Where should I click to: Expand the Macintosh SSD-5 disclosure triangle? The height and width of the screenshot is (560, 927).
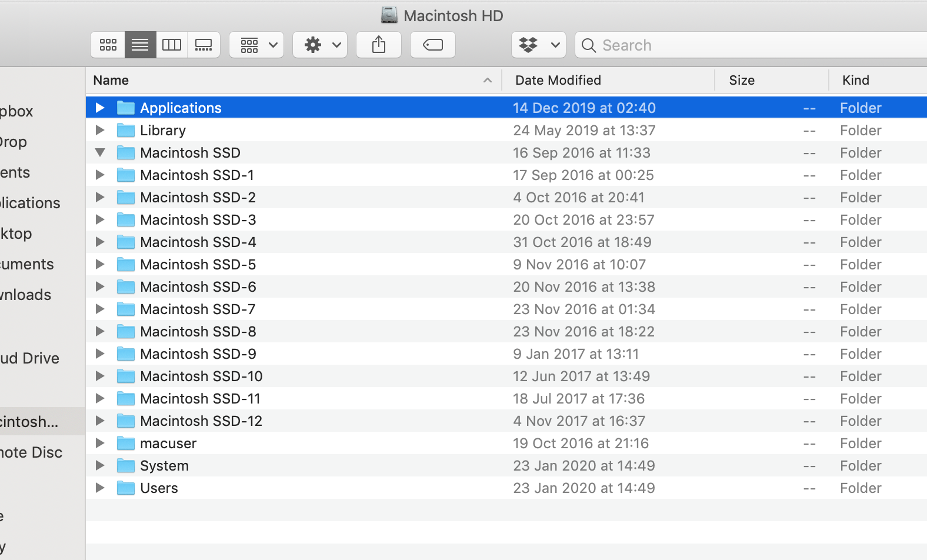[100, 264]
